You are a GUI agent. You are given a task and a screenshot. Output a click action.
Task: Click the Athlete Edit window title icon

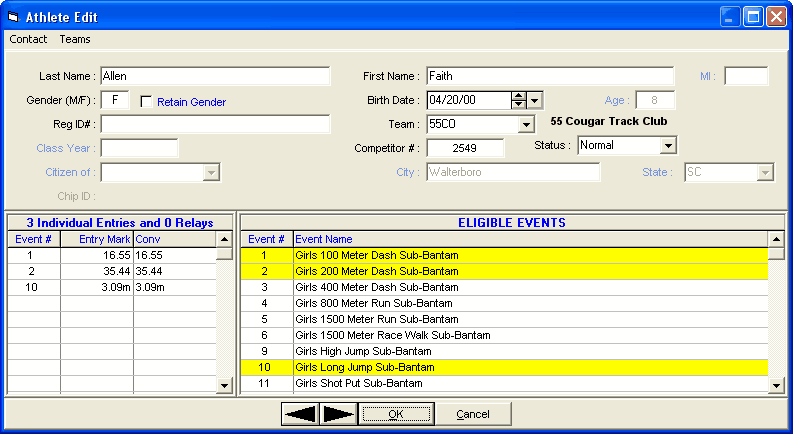pos(13,17)
